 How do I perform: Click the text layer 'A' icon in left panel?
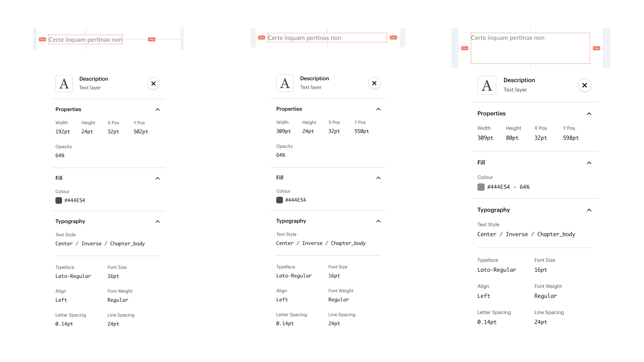coord(64,83)
